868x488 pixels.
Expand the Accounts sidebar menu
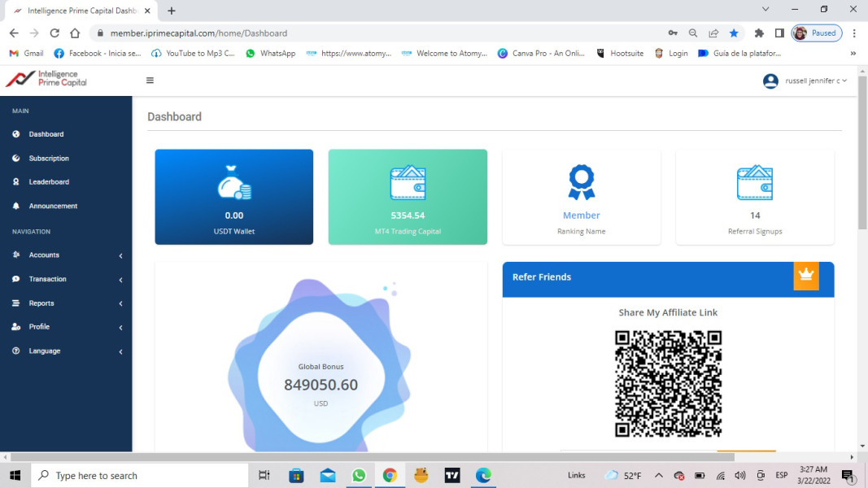(65, 255)
